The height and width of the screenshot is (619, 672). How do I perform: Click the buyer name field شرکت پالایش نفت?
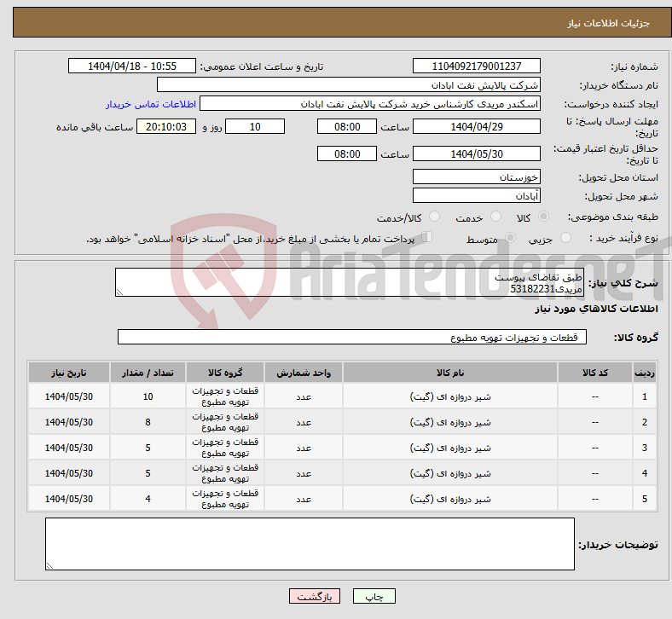pyautogui.click(x=349, y=84)
